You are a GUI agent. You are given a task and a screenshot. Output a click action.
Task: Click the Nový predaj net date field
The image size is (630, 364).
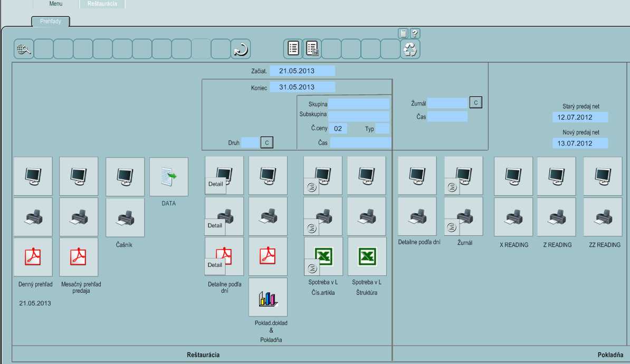point(580,143)
